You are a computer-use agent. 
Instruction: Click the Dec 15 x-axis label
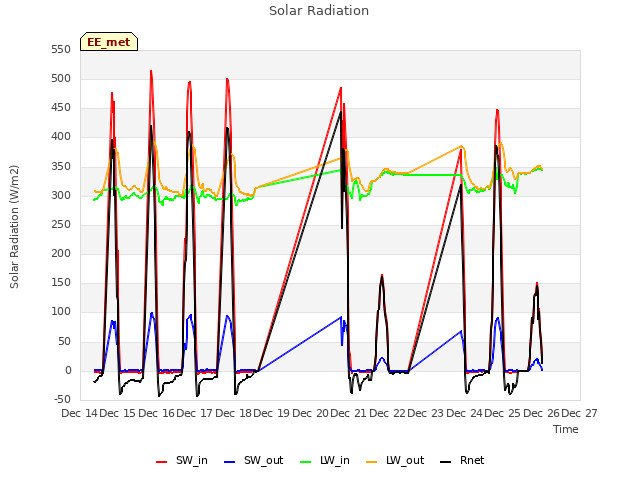coord(118,413)
